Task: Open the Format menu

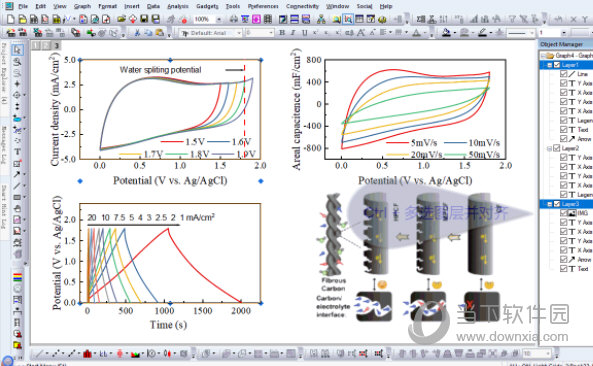Action: click(107, 6)
